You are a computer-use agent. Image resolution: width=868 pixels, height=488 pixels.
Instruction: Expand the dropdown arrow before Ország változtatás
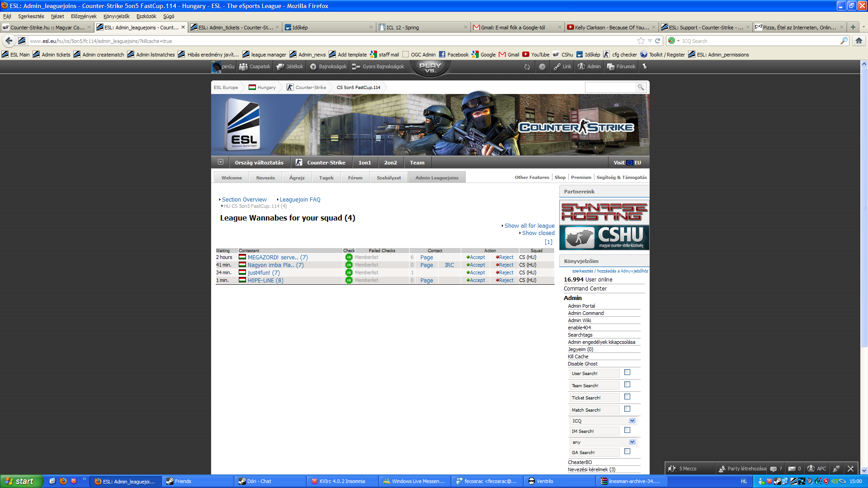pyautogui.click(x=220, y=162)
